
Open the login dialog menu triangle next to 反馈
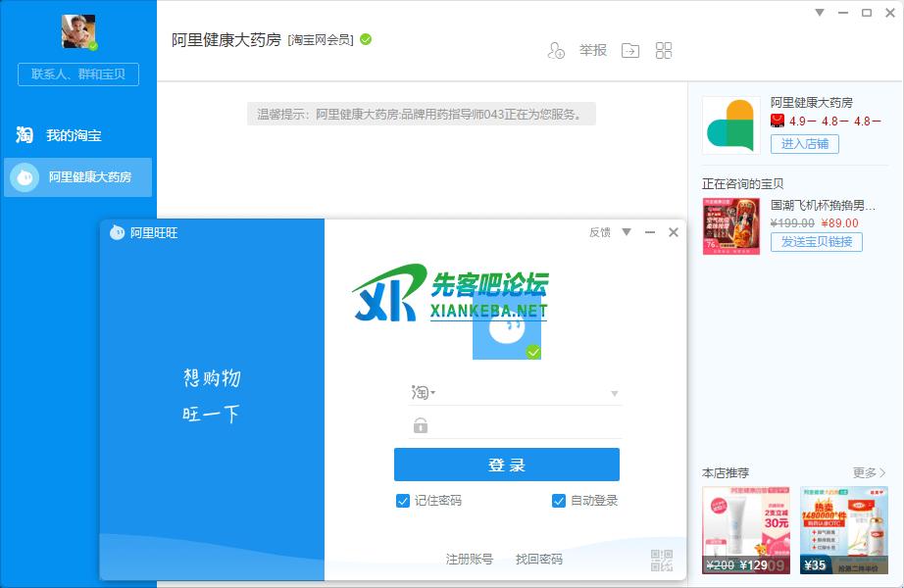[x=627, y=232]
